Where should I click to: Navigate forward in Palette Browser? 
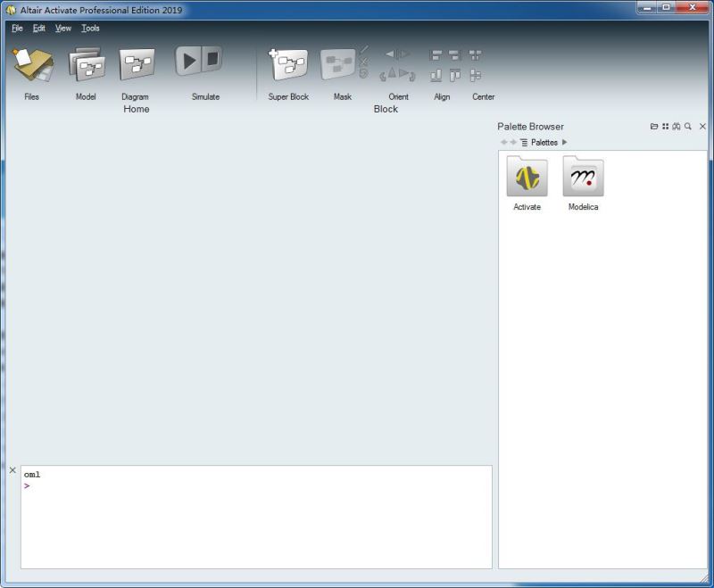513,142
